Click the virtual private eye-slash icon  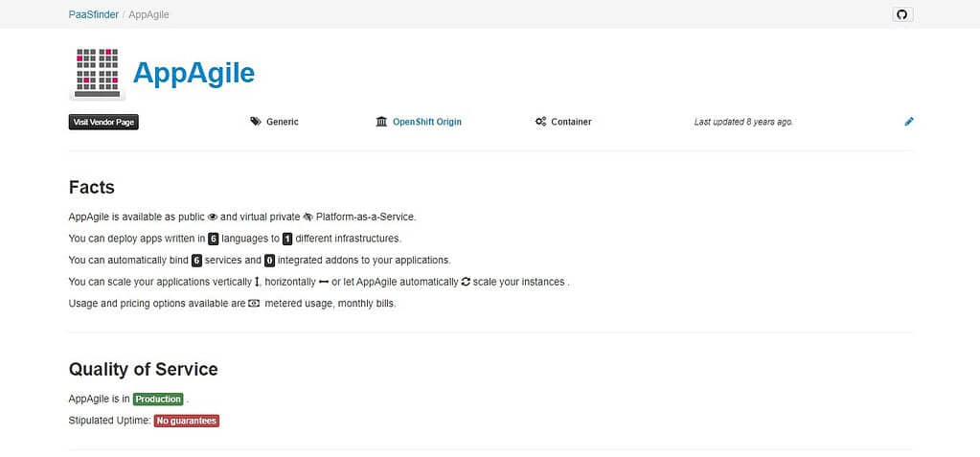tap(308, 217)
